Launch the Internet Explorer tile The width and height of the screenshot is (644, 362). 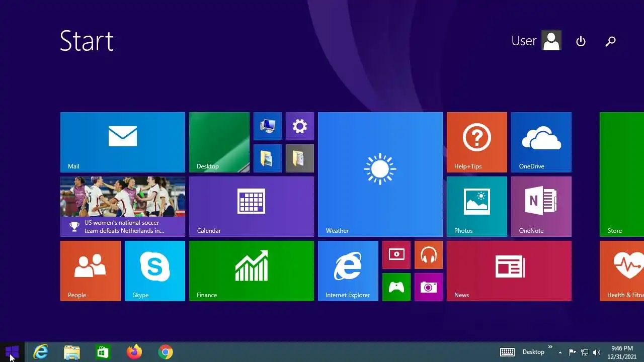click(348, 271)
